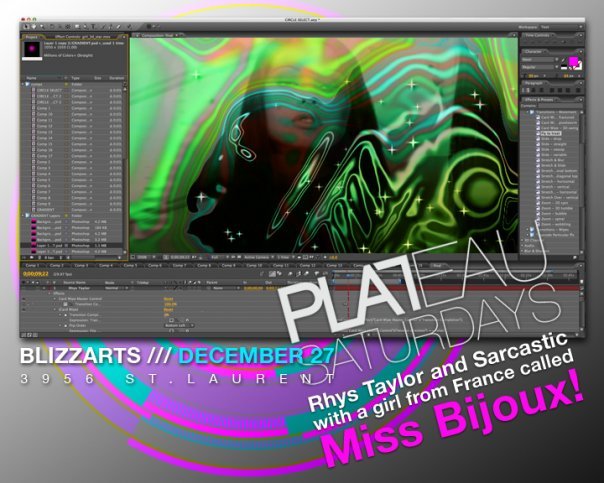
Task: Open the Comp 7 timeline tab
Action: 179,265
